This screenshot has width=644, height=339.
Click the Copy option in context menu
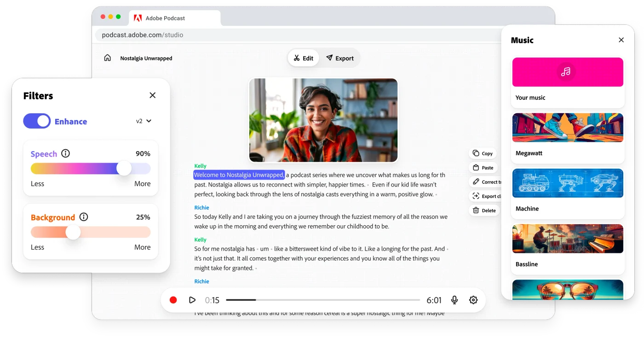(x=483, y=153)
